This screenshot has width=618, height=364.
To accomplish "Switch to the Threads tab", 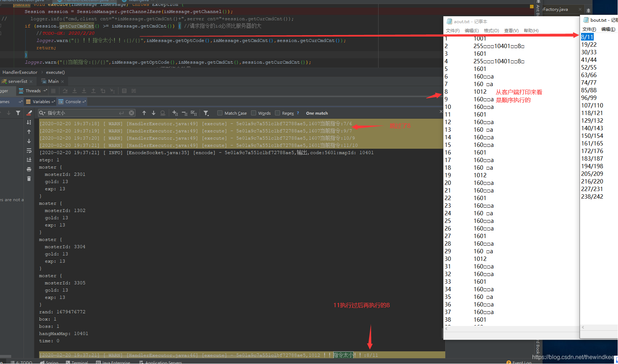I will [33, 91].
